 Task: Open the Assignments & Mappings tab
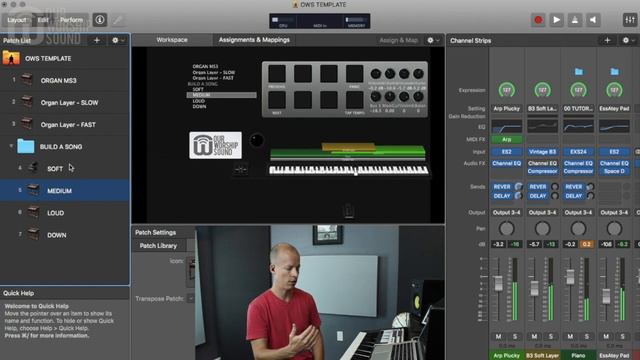[254, 40]
